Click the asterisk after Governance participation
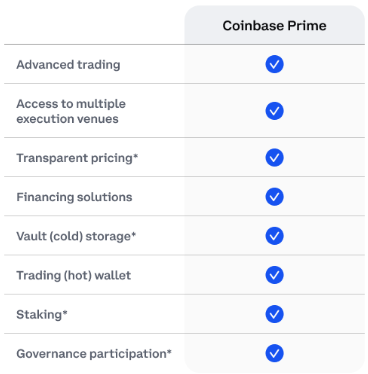 click(169, 351)
